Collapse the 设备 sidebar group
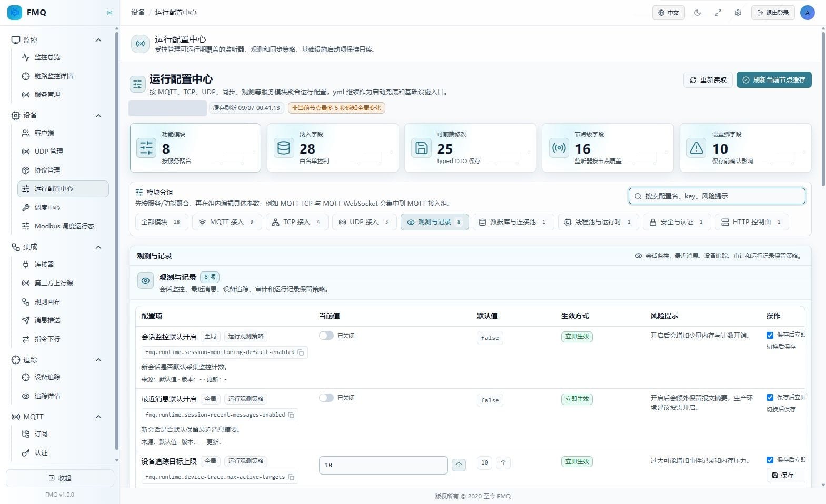This screenshot has height=504, width=826. point(98,116)
